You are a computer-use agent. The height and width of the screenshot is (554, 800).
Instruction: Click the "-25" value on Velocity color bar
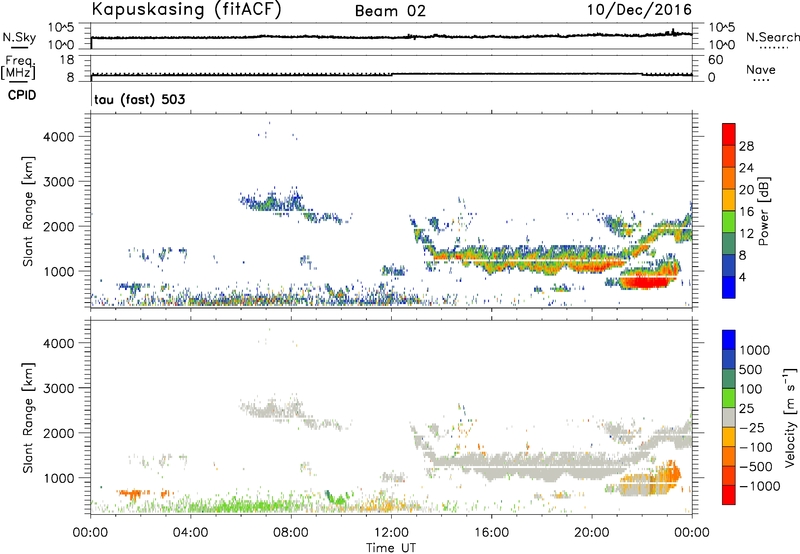(x=752, y=427)
